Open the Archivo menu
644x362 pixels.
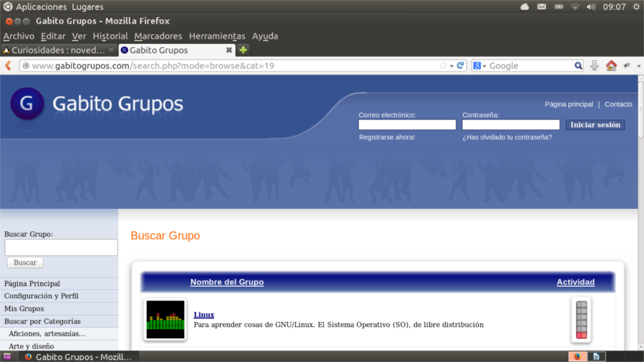(x=19, y=36)
